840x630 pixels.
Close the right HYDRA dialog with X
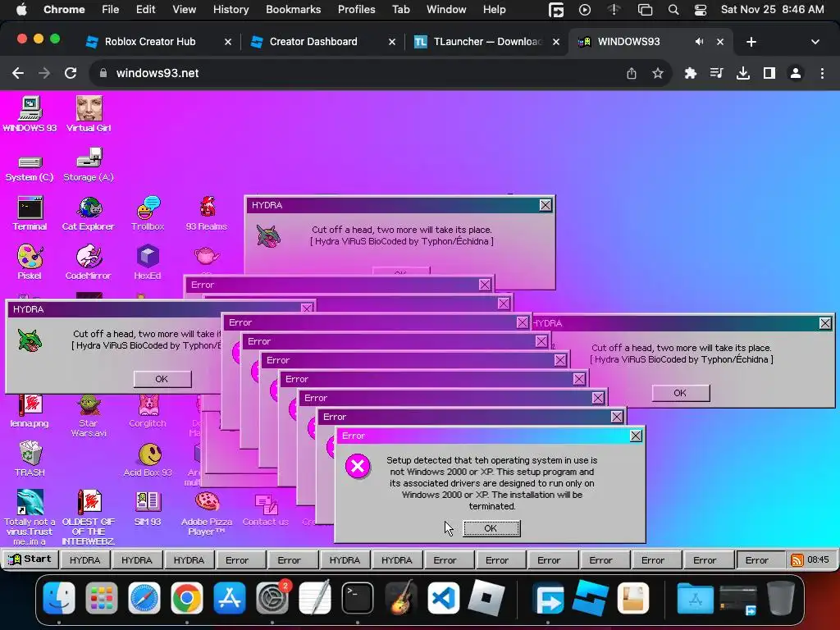(x=825, y=323)
